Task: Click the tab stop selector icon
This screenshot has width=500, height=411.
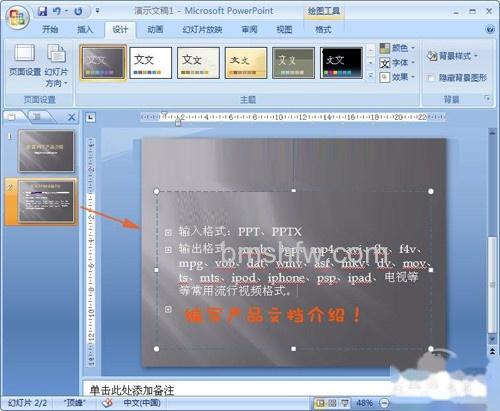Action: 90,117
